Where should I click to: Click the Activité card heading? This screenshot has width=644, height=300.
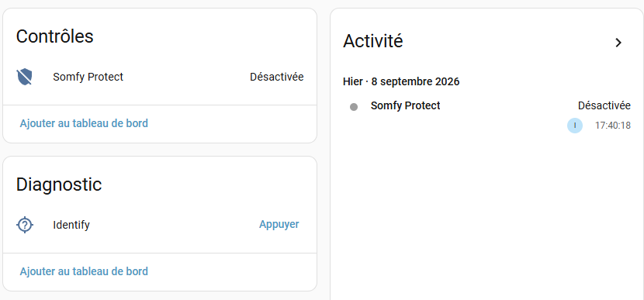(373, 41)
